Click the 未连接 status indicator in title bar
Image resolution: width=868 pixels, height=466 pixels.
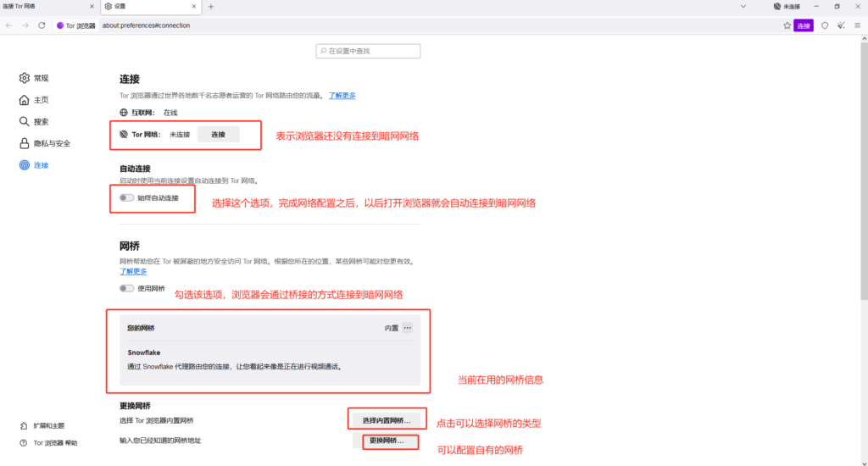click(x=787, y=7)
